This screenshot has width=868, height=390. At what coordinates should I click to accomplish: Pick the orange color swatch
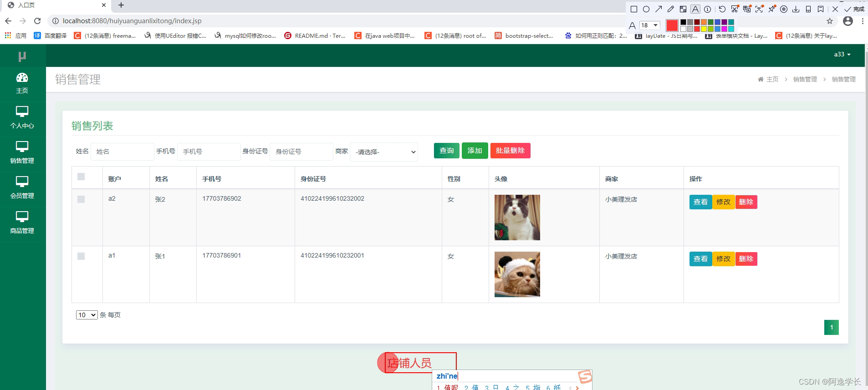tap(704, 22)
